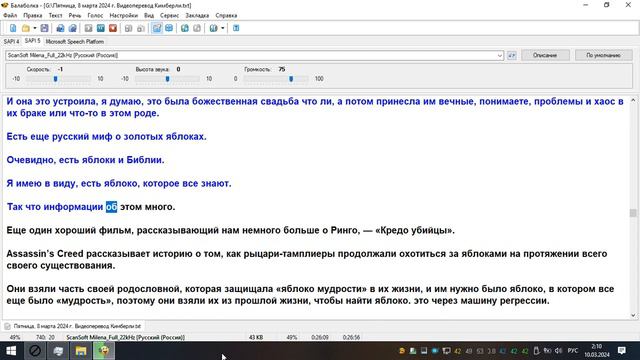Click the text area scrollbar thumb
The image size is (640, 360).
[x=633, y=213]
